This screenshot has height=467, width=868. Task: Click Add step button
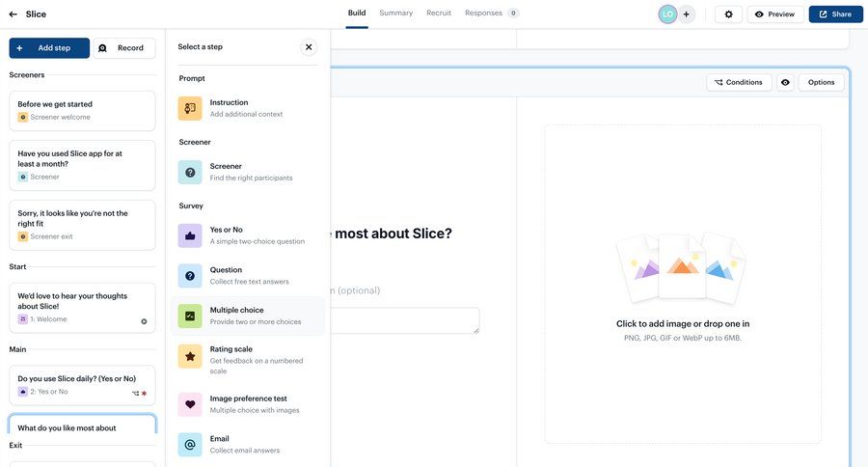point(49,48)
